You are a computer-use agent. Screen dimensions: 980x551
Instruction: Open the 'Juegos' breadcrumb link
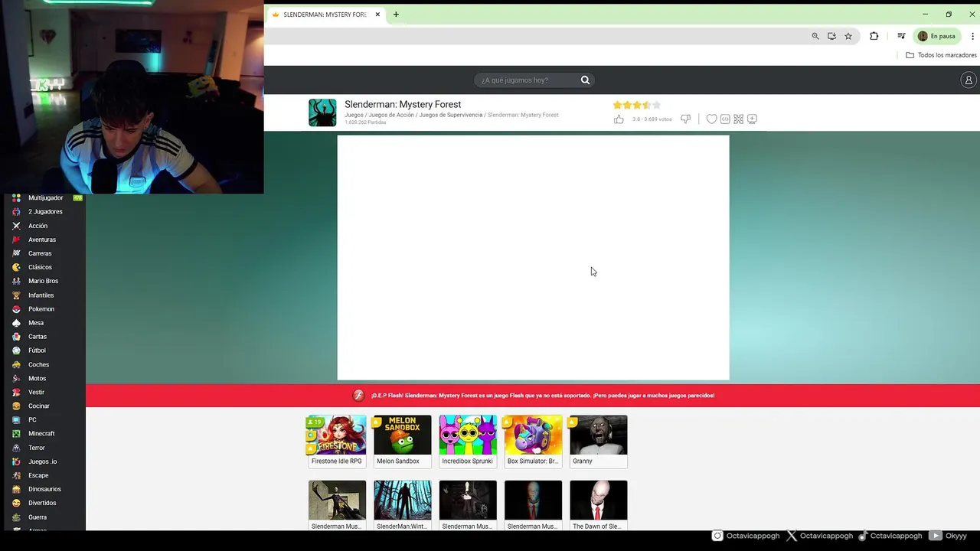tap(354, 115)
